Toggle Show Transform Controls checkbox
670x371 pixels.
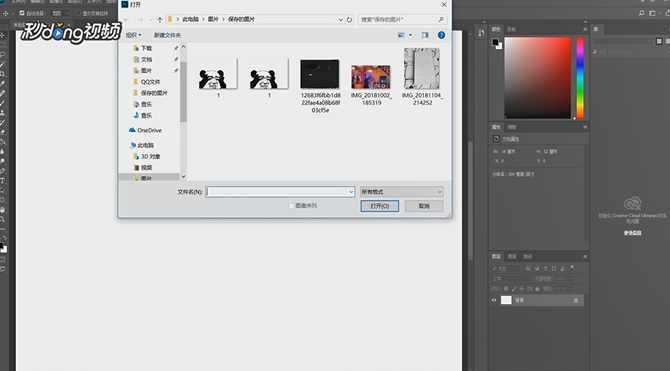click(78, 13)
